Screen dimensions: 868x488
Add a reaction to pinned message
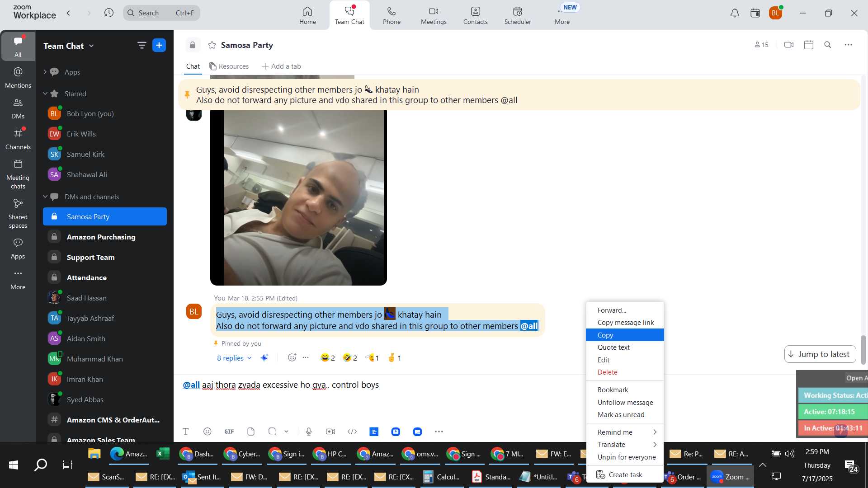pyautogui.click(x=292, y=357)
